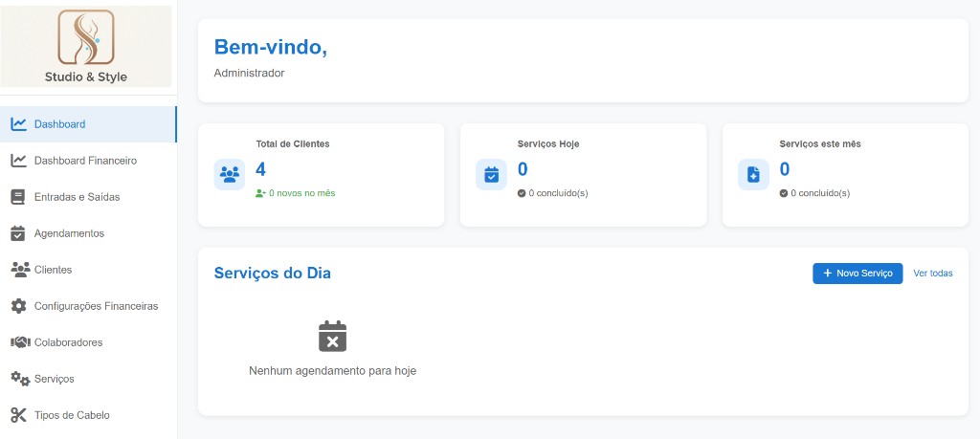Click the Total de Clientes label
Image resolution: width=980 pixels, height=439 pixels.
[293, 143]
